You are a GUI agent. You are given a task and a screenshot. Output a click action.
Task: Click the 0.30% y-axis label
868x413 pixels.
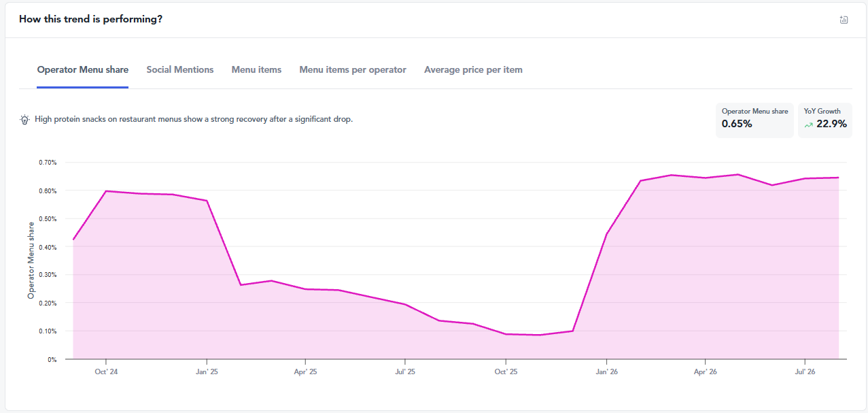click(x=48, y=275)
